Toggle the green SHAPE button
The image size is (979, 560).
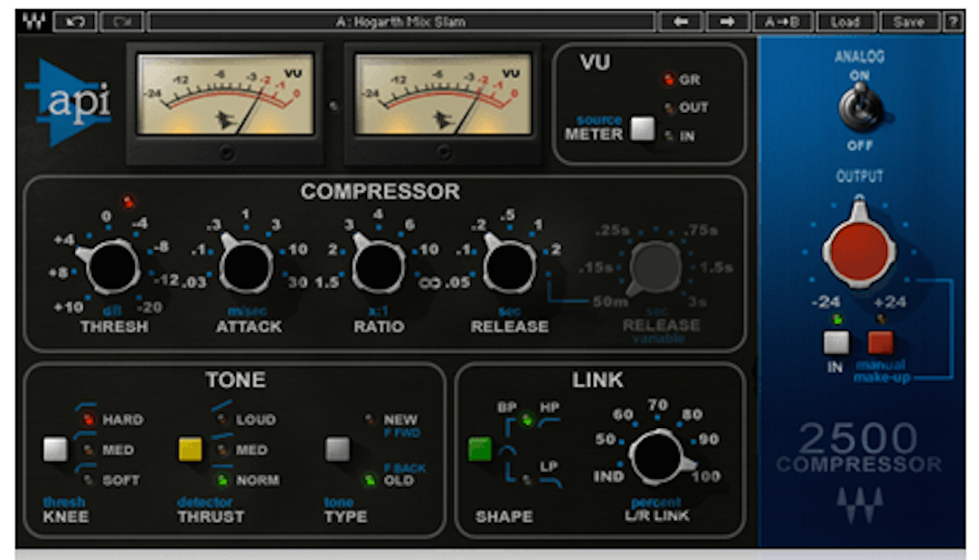(479, 449)
